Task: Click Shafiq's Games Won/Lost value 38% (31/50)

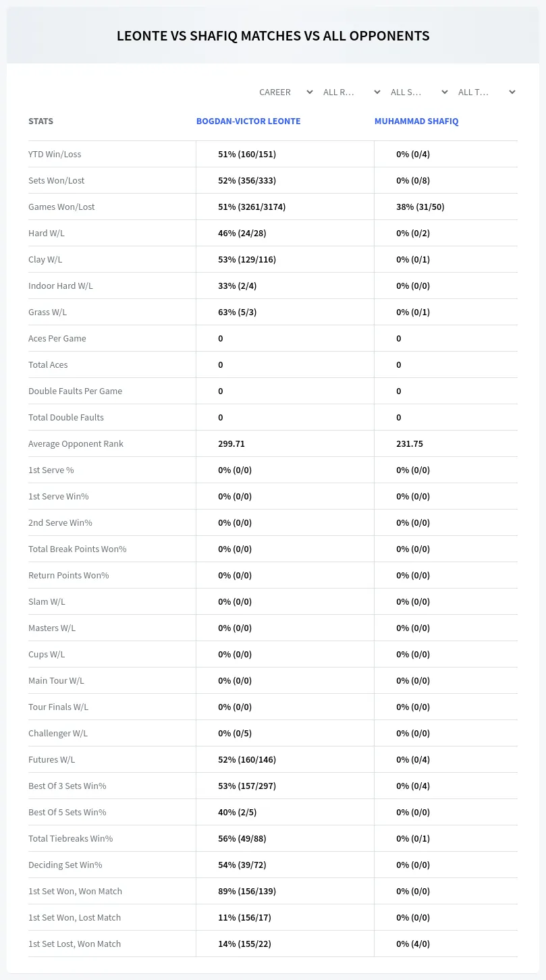Action: pyautogui.click(x=420, y=207)
